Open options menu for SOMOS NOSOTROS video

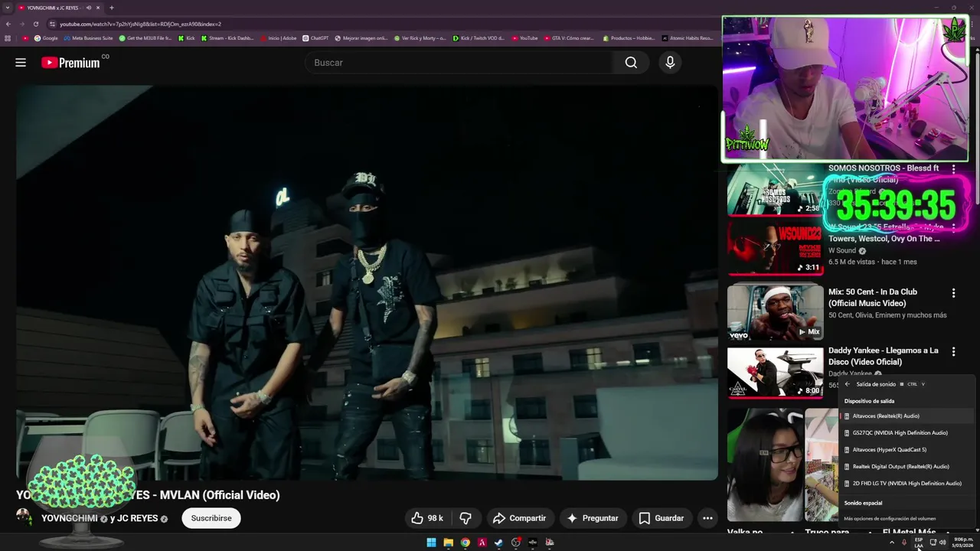tap(953, 168)
